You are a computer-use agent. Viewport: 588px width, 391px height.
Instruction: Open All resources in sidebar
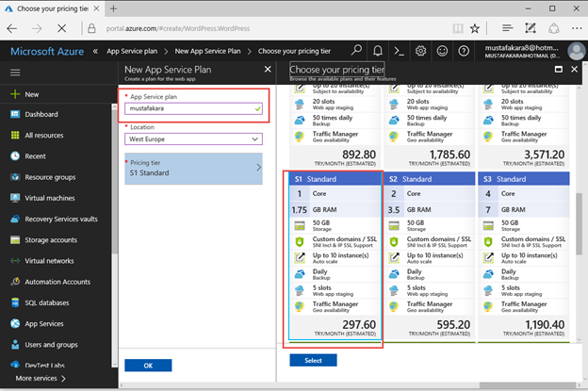coord(44,136)
